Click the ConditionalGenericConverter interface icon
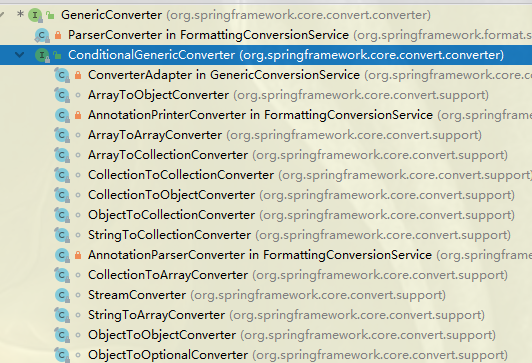 [x=42, y=55]
